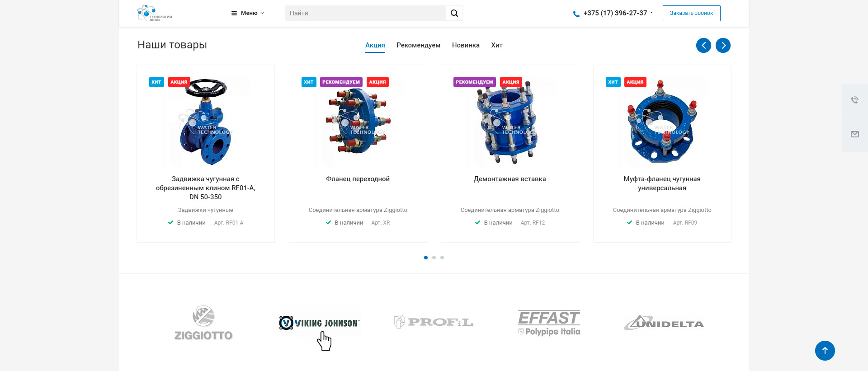Open the side callback phone icon

pyautogui.click(x=855, y=100)
